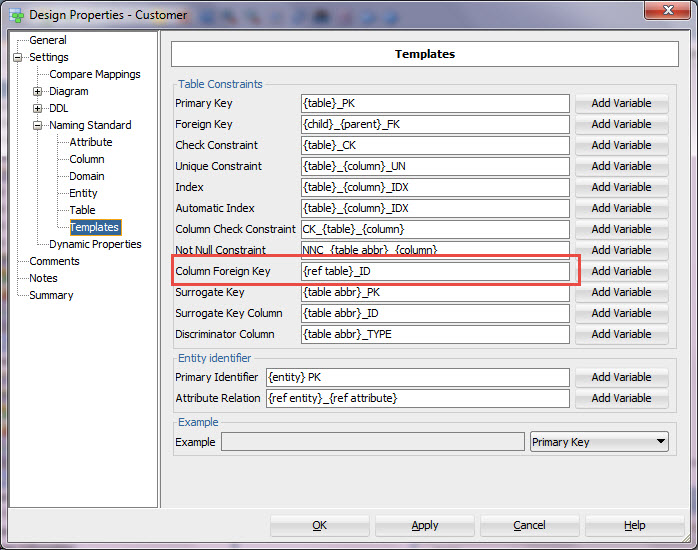This screenshot has width=698, height=550.
Task: Click the OK button
Action: (319, 526)
